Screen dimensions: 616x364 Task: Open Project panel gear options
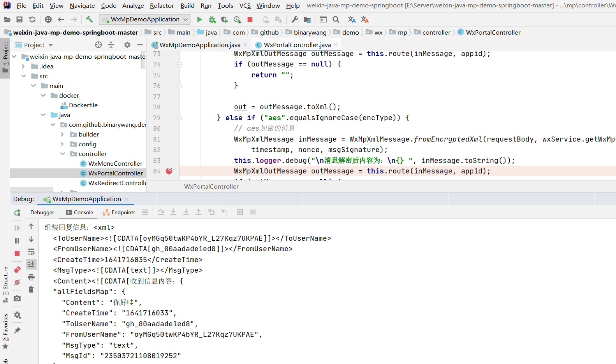[127, 45]
